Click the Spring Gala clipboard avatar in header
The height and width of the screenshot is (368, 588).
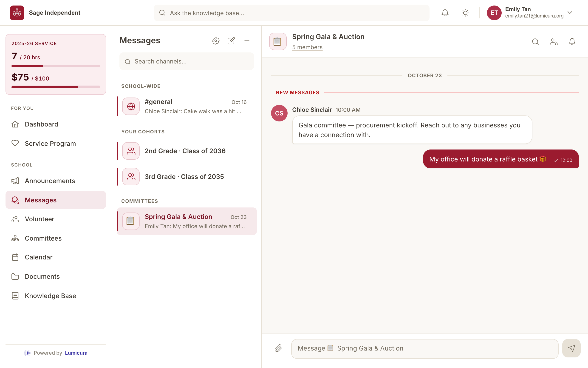coord(278,41)
